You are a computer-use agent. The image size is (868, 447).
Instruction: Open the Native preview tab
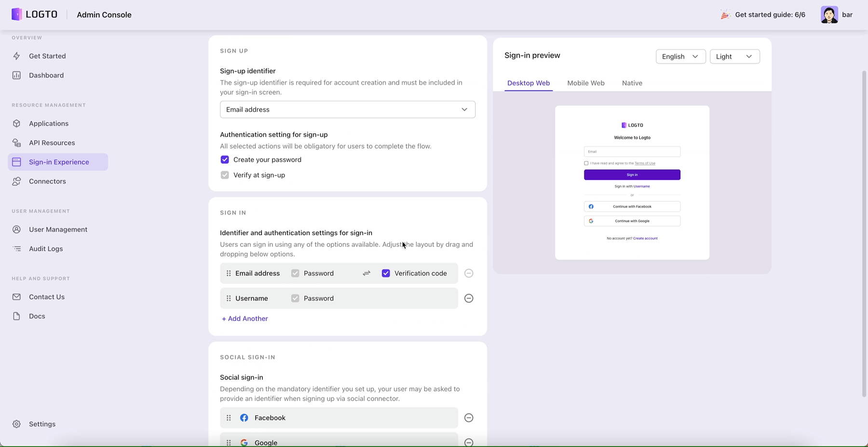(x=632, y=83)
